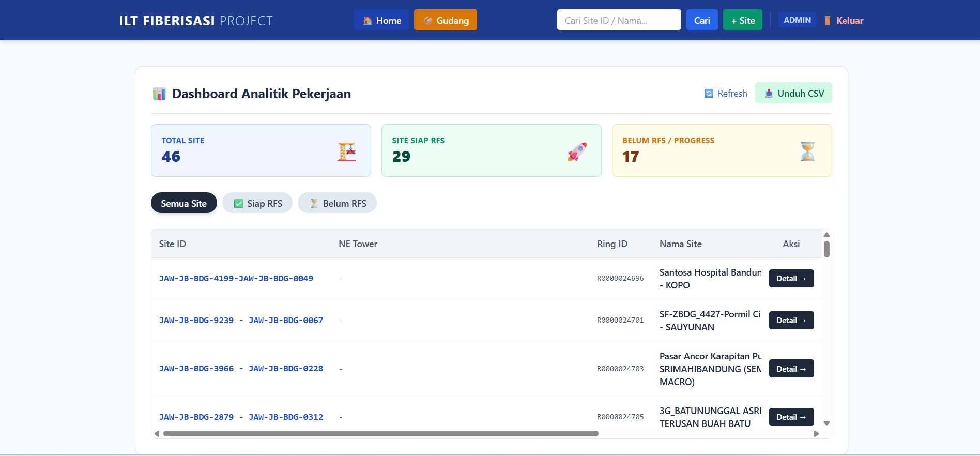
Task: Add a new site with + Site
Action: [742, 20]
